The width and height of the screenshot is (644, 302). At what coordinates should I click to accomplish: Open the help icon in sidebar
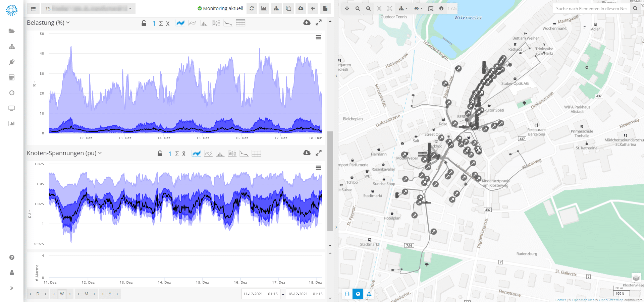[12, 257]
